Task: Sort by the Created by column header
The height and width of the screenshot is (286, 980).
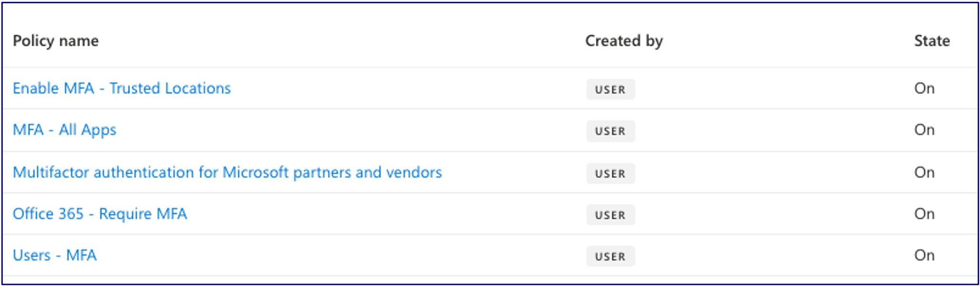Action: [624, 41]
